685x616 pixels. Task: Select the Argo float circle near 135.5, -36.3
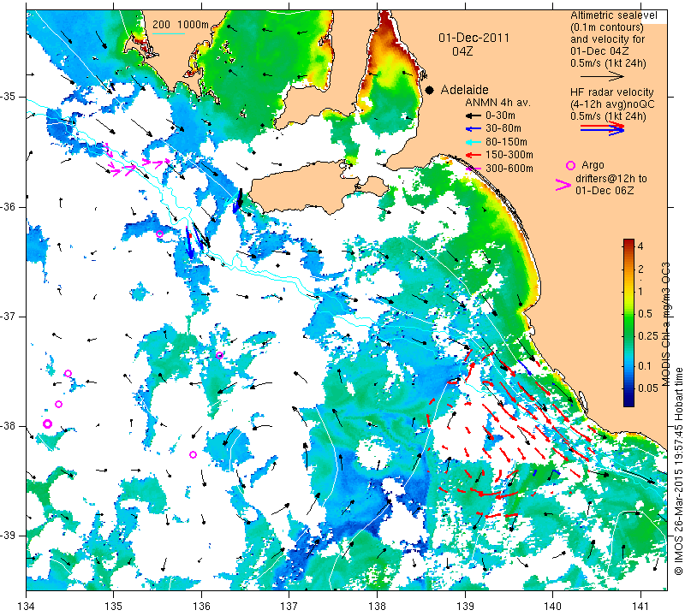[x=160, y=234]
